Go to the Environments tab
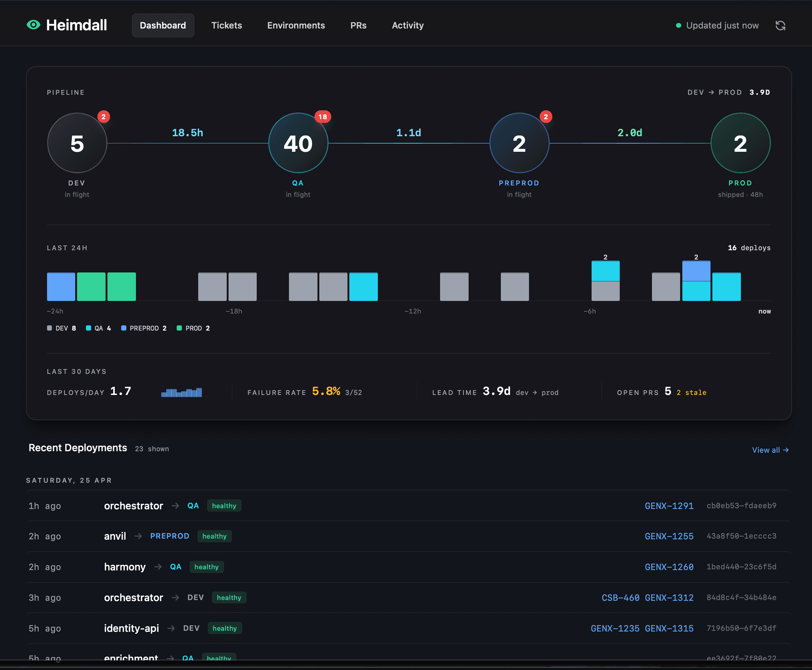This screenshot has height=670, width=812. tap(296, 26)
